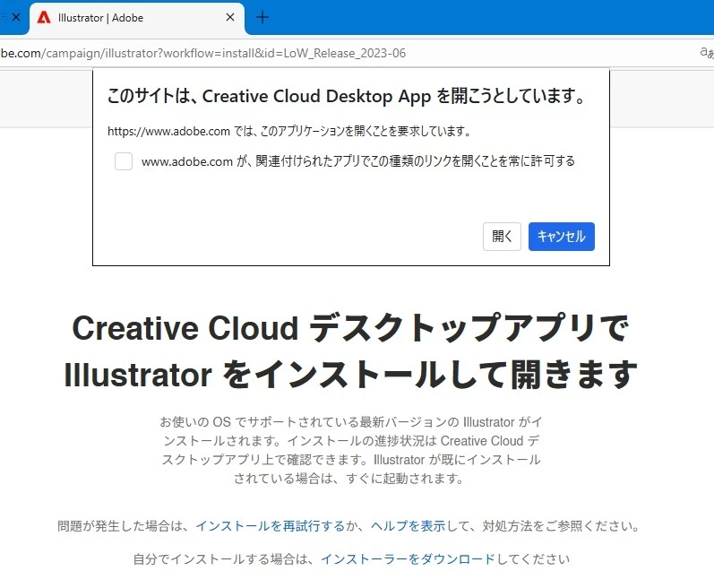Select the Illustrator | Adobe tab
Screen dimensions: 714x588
(136, 18)
